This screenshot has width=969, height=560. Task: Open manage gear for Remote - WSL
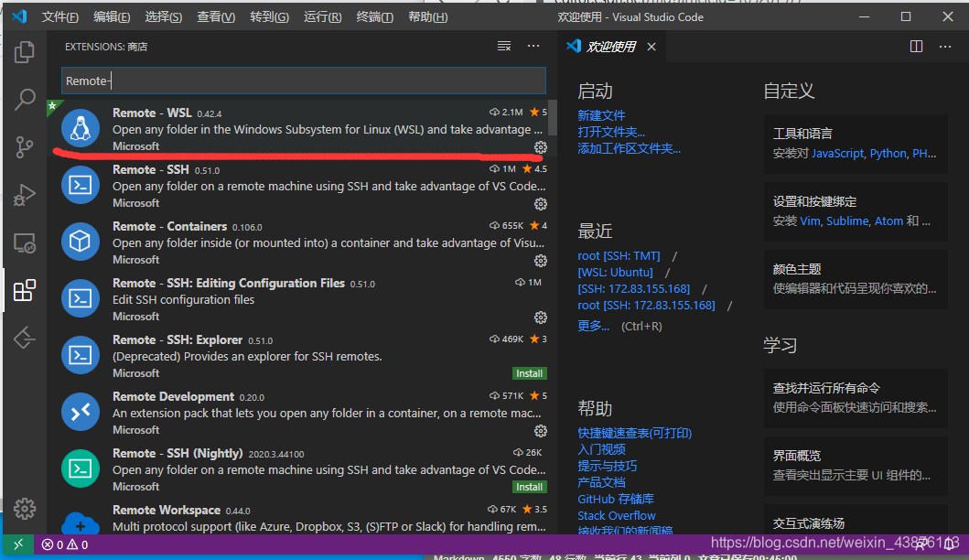point(541,147)
